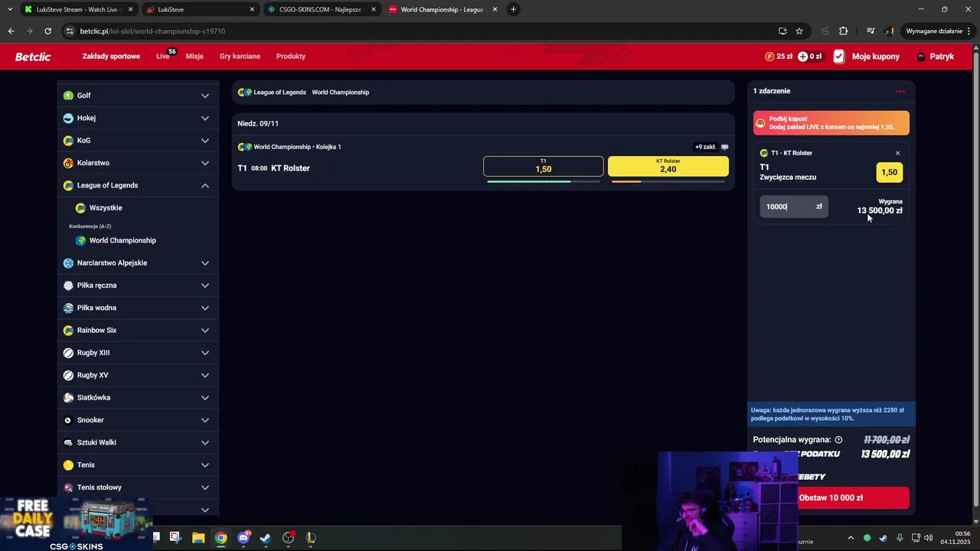The width and height of the screenshot is (980, 551).
Task: Go back with browser back arrow
Action: pyautogui.click(x=11, y=31)
